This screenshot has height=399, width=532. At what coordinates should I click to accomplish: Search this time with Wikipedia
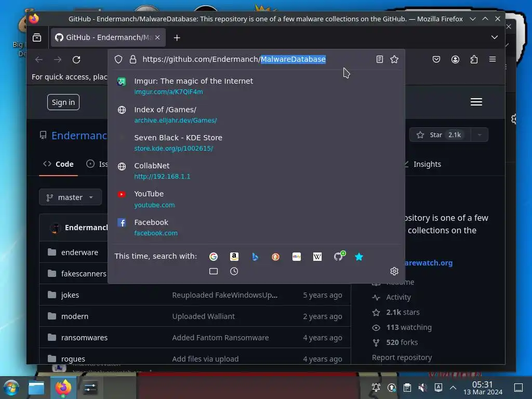[317, 257]
